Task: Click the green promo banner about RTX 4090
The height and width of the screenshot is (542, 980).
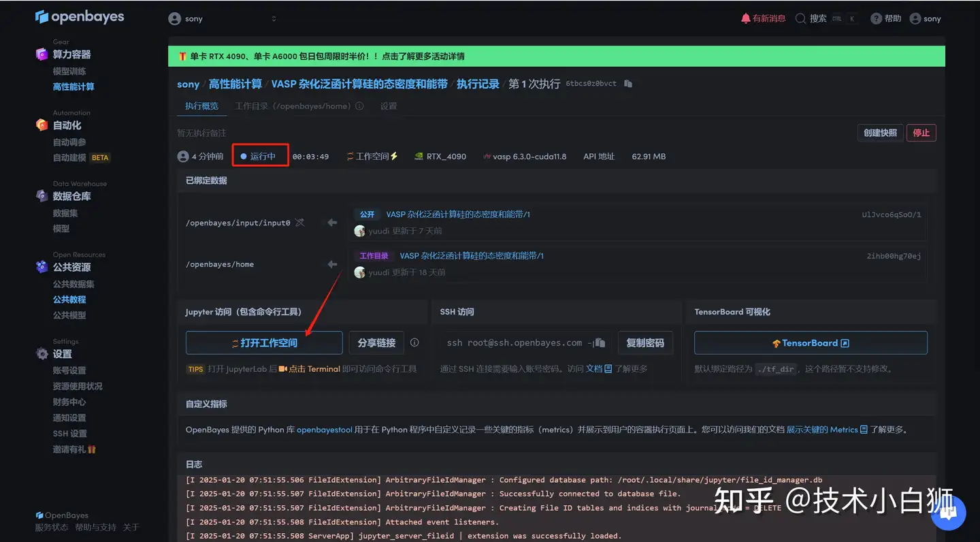Action: tap(557, 57)
